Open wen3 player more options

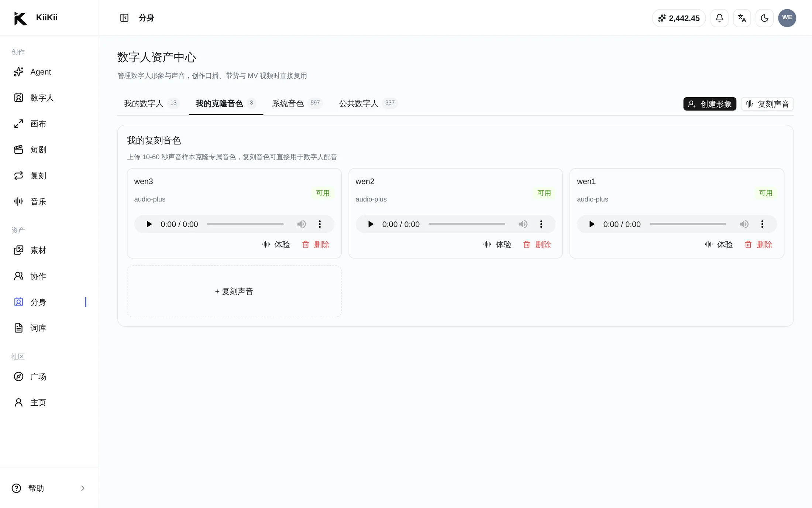coord(320,224)
